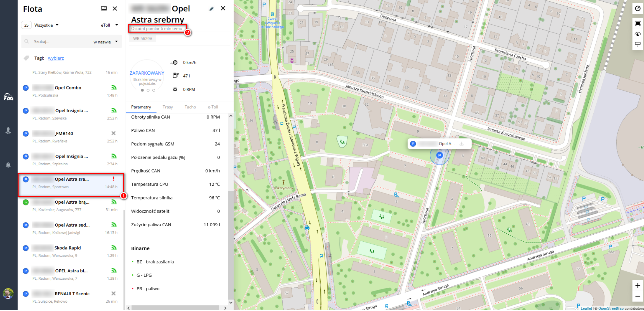Open the Leaflet attribution link
The height and width of the screenshot is (311, 644).
pyautogui.click(x=586, y=308)
